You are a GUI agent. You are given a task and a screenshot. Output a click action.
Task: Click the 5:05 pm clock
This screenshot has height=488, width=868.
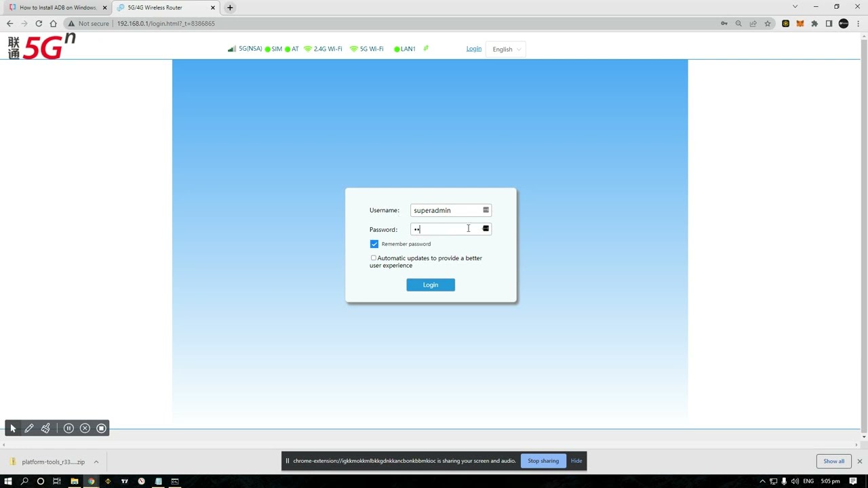click(830, 481)
